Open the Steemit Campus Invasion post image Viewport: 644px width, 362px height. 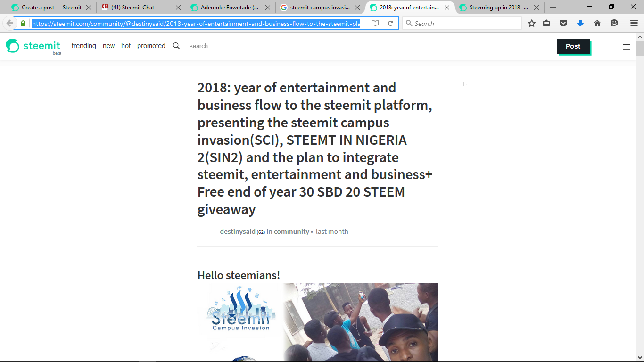pos(318,322)
